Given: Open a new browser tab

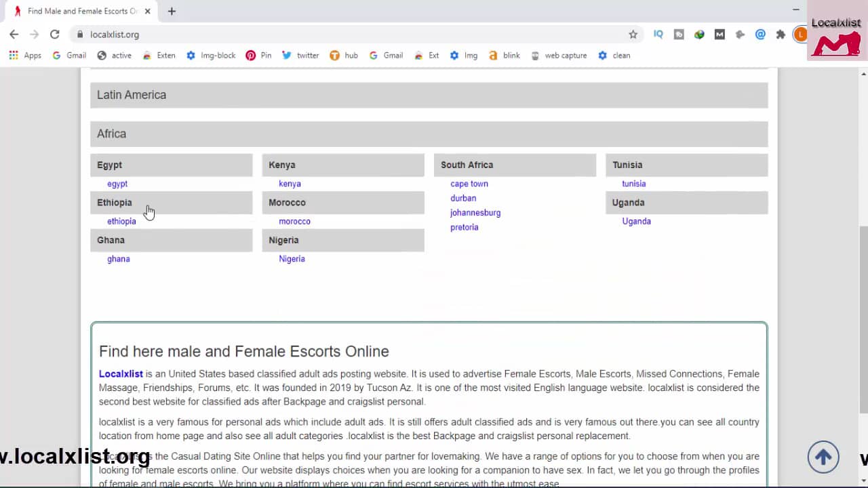Looking at the screenshot, I should coord(172,11).
